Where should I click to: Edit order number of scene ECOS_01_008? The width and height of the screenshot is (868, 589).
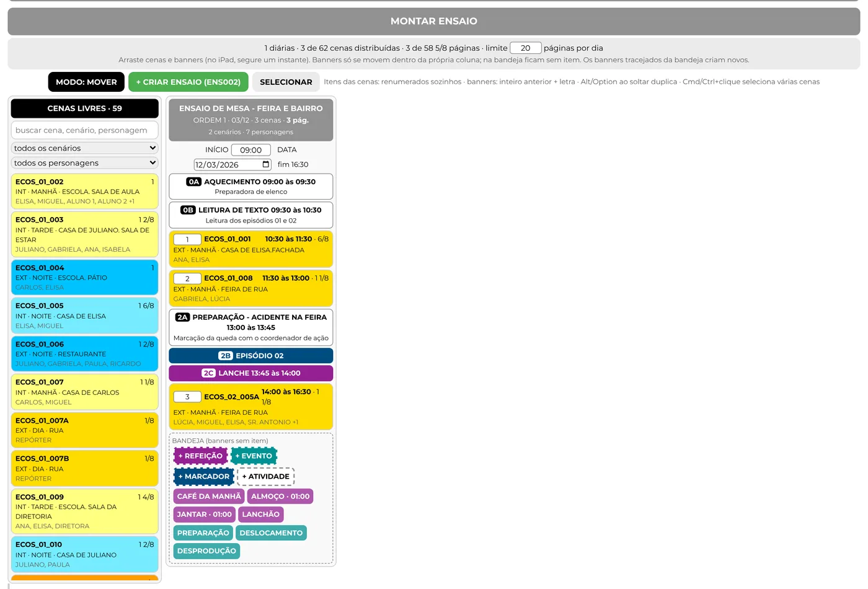(187, 278)
